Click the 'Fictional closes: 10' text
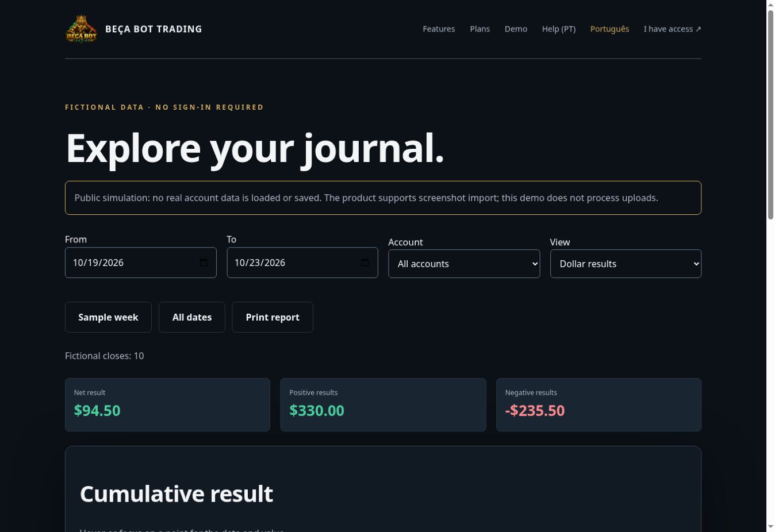775x532 pixels. [105, 356]
